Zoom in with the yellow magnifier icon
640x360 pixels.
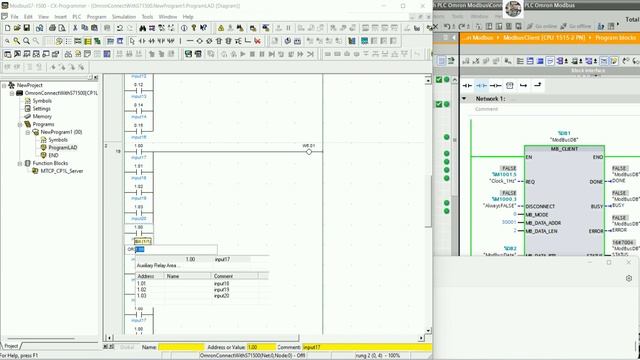pos(17,41)
